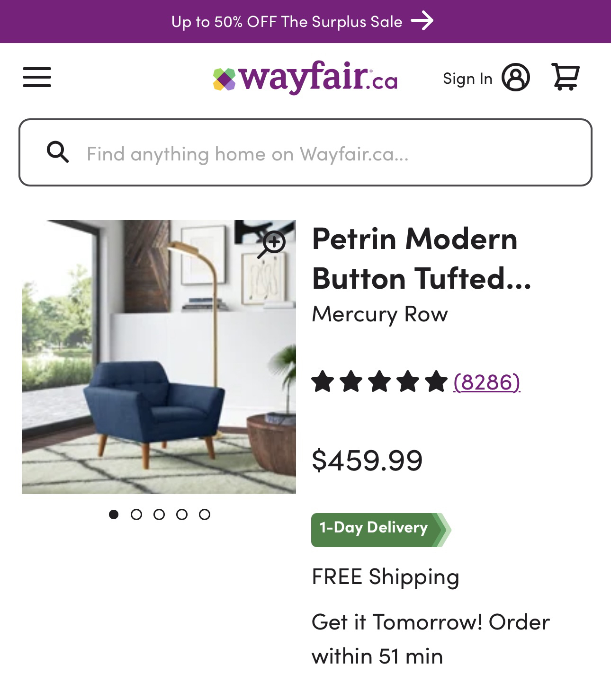Select the second image carousel dot
The width and height of the screenshot is (611, 700).
[136, 514]
